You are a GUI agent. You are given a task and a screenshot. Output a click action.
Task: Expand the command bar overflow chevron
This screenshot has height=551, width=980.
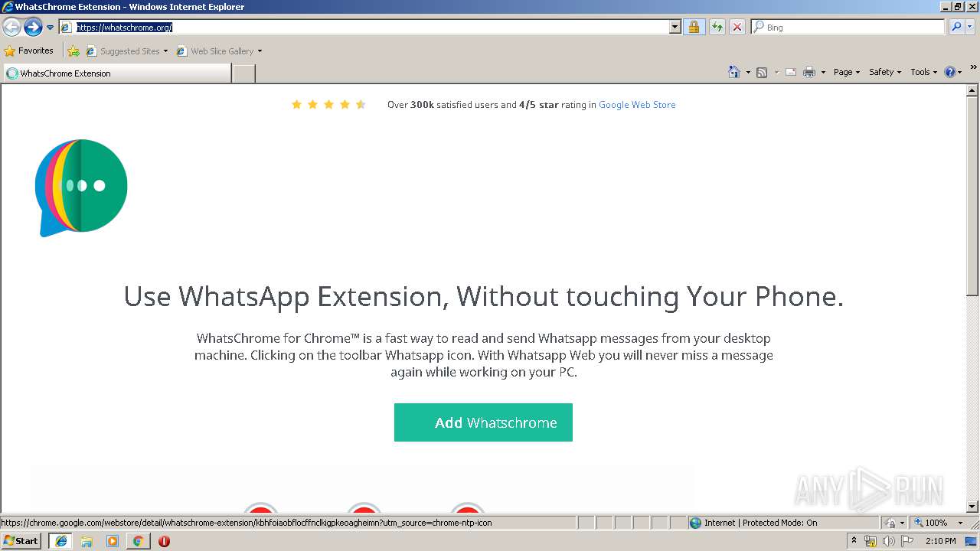pyautogui.click(x=974, y=67)
